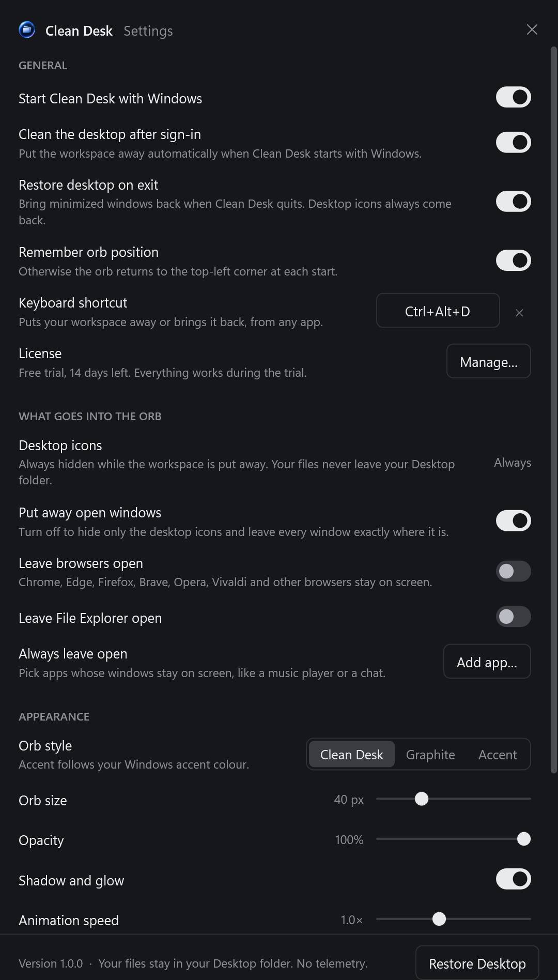This screenshot has height=980, width=558.
Task: Toggle Restore desktop on exit
Action: coord(514,202)
